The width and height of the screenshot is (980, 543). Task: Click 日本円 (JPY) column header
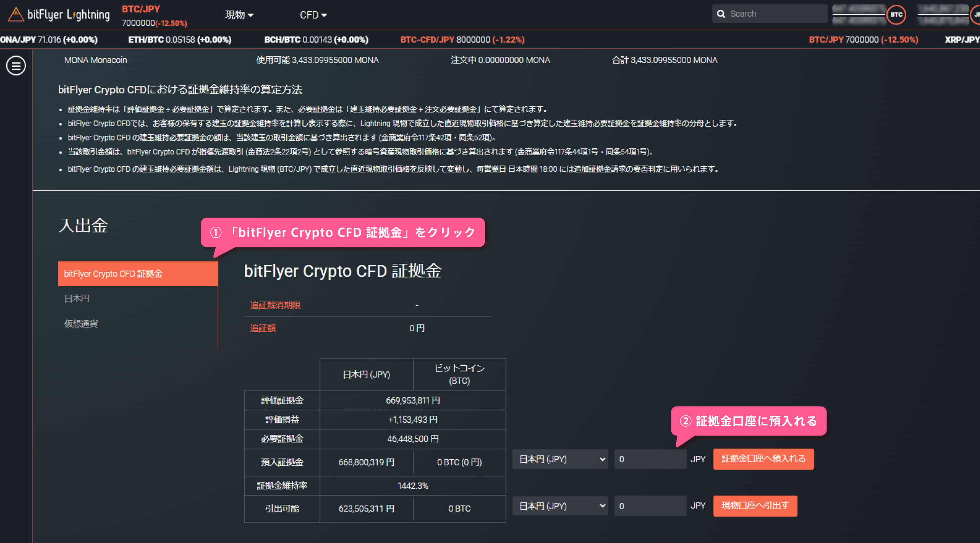coord(366,375)
